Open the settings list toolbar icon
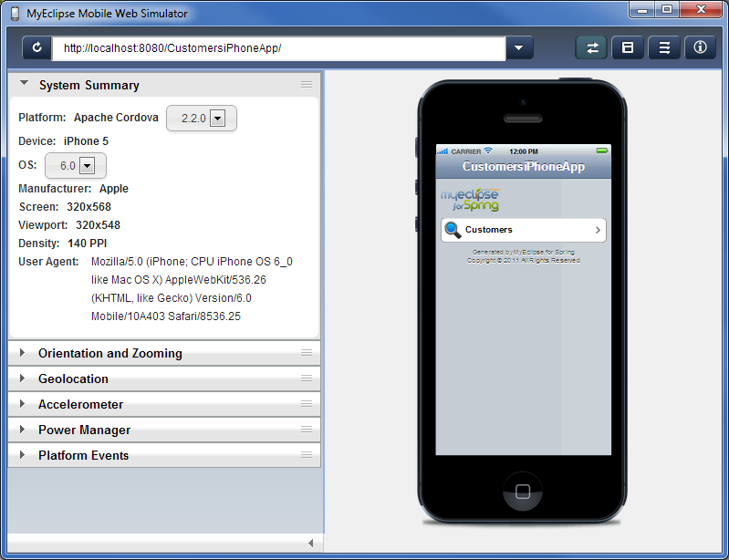This screenshot has height=560, width=729. [664, 47]
